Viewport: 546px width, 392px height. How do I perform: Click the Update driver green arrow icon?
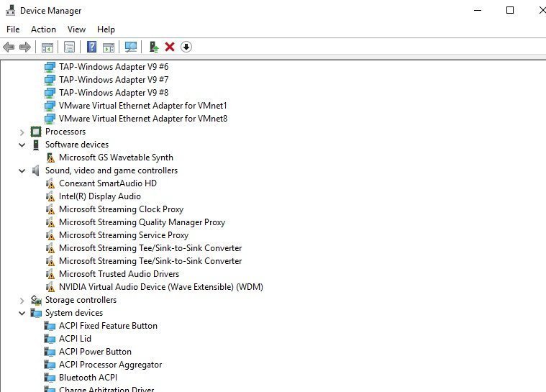tap(153, 47)
